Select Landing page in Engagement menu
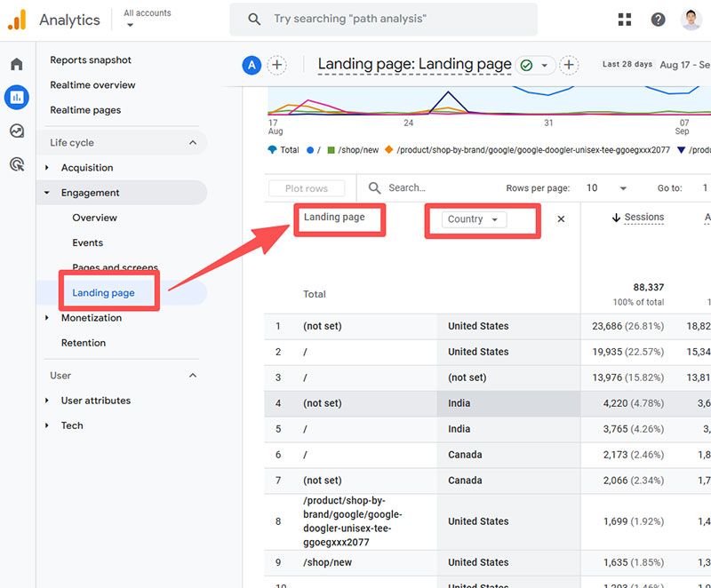This screenshot has height=588, width=711. click(x=103, y=293)
